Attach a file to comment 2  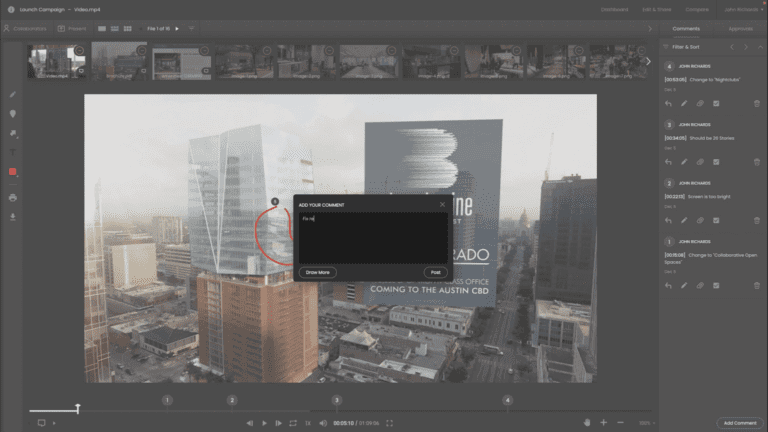pos(700,219)
